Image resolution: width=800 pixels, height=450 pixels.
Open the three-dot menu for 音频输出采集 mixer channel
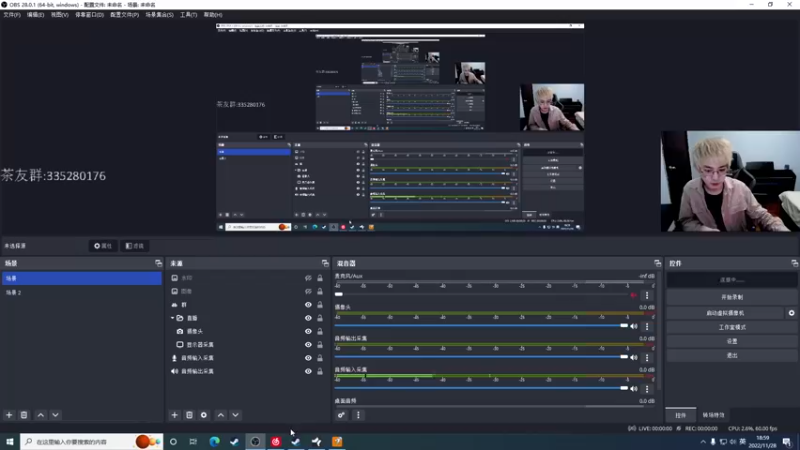coord(647,357)
